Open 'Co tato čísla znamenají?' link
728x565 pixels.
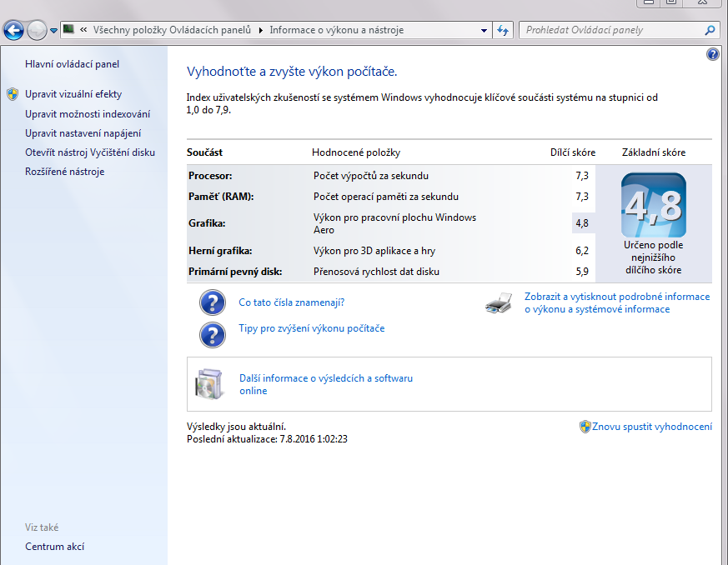coord(292,302)
